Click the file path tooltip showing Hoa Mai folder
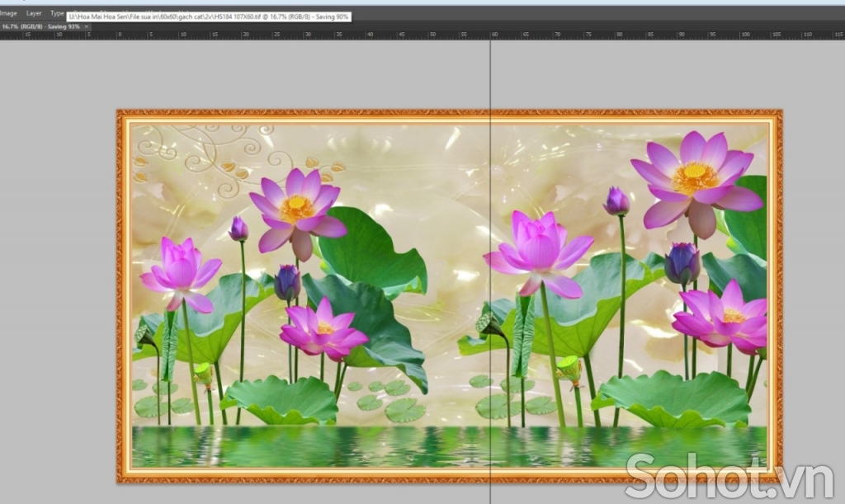845x504 pixels. [x=206, y=15]
